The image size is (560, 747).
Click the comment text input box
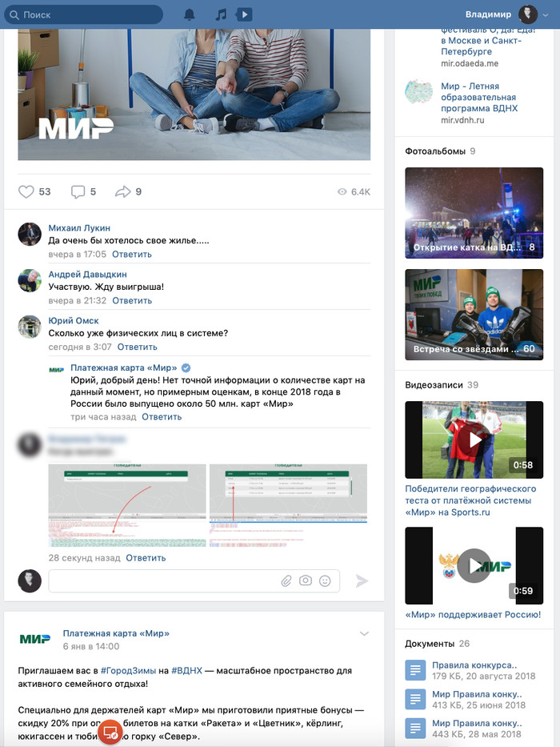pyautogui.click(x=194, y=580)
